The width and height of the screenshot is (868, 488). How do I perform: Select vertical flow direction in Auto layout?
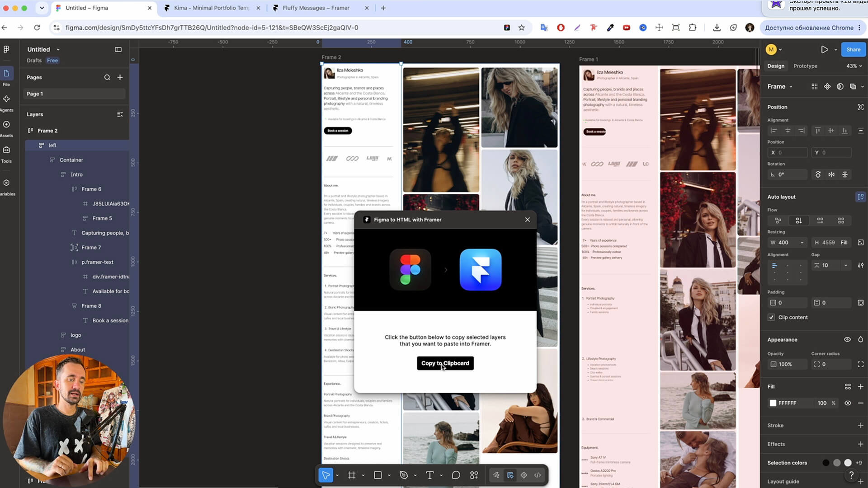click(x=799, y=221)
